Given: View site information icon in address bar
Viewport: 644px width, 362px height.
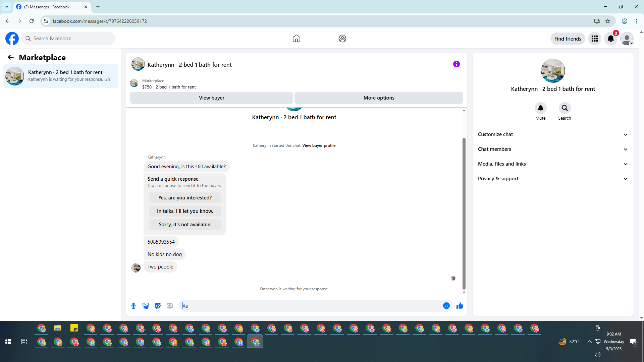Looking at the screenshot, I should (46, 21).
